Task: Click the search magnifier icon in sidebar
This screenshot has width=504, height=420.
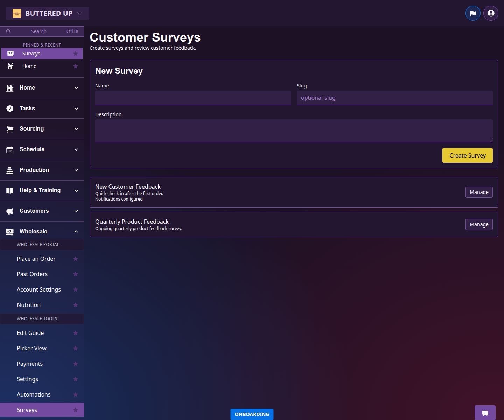Action: [x=8, y=31]
